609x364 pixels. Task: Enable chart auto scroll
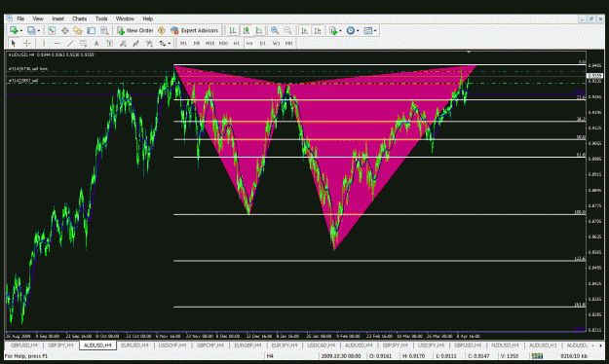tap(304, 30)
